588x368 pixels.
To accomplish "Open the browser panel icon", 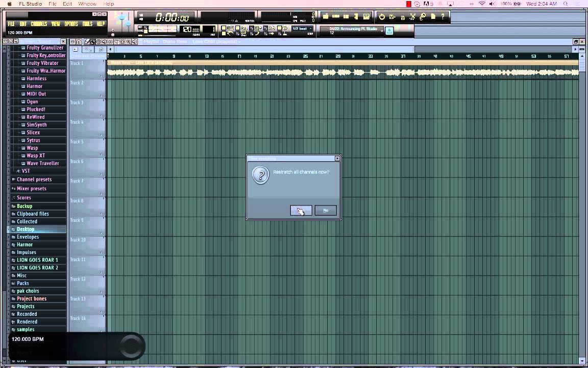I will [x=356, y=16].
